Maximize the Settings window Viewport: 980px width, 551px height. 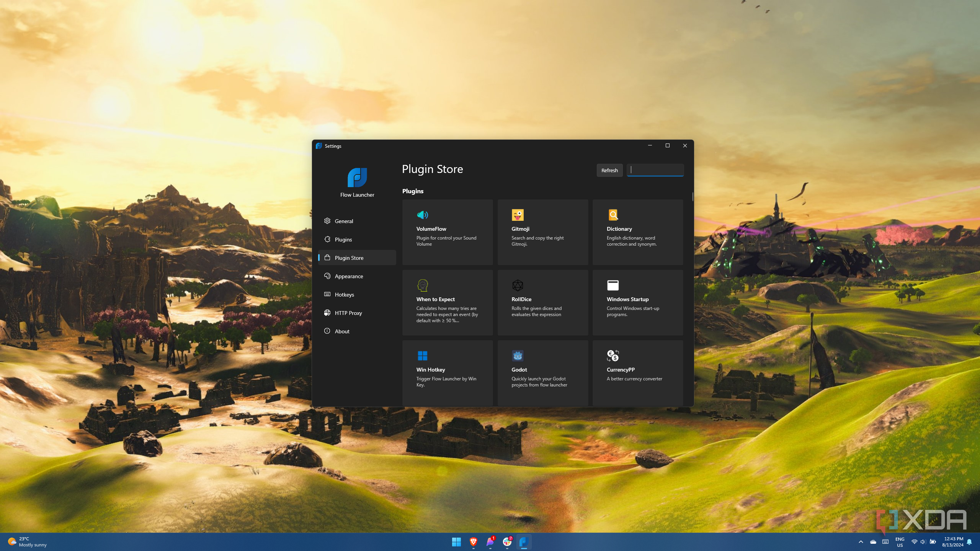[668, 146]
